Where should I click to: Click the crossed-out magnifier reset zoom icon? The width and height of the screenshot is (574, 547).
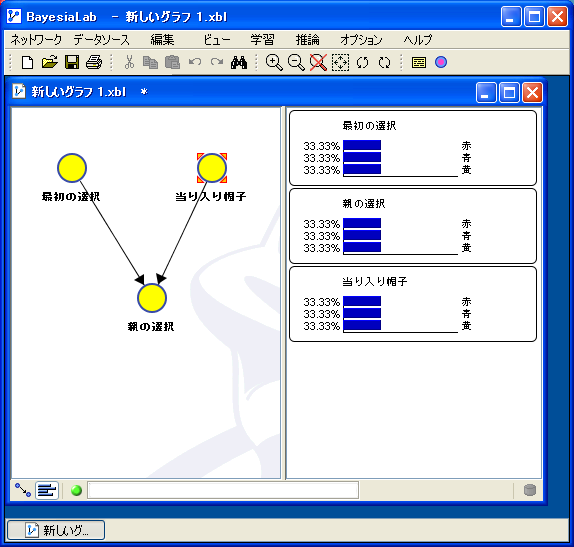coord(318,62)
